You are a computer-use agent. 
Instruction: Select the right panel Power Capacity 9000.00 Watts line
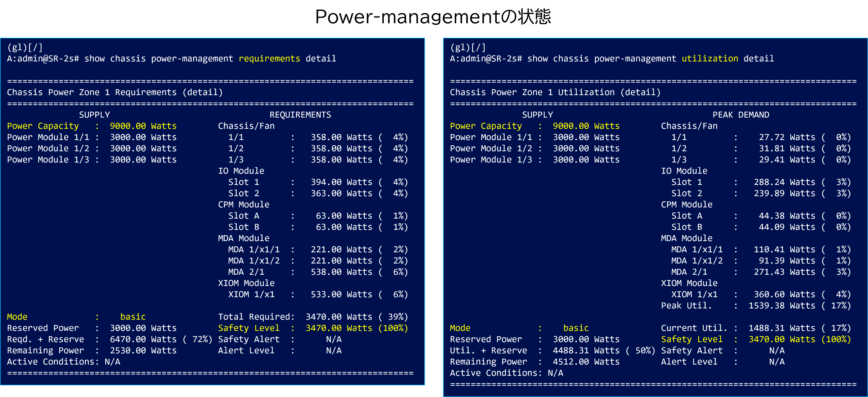tap(535, 126)
